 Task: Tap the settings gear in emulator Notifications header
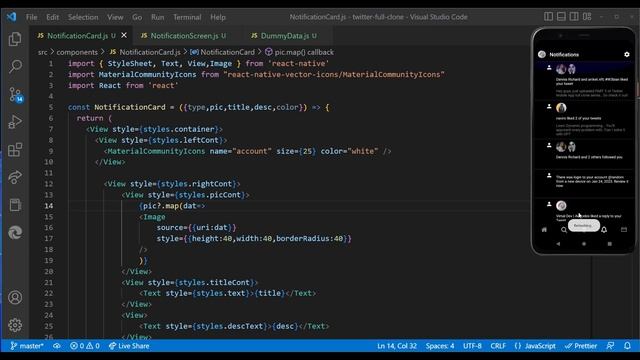[627, 54]
